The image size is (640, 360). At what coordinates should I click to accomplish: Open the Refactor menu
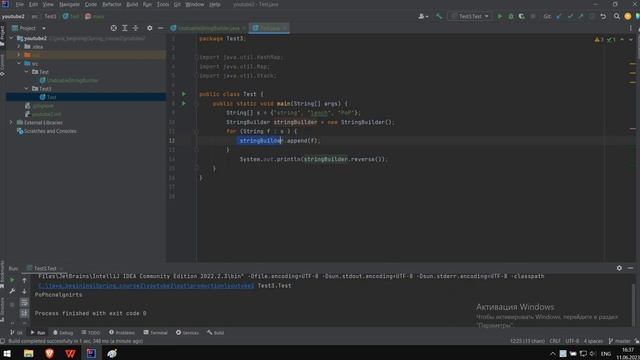point(111,4)
